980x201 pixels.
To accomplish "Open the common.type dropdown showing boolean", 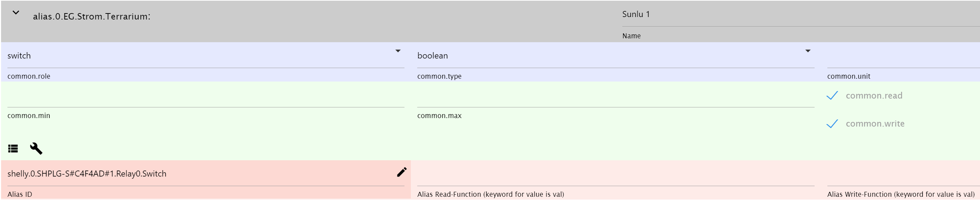I will pyautogui.click(x=609, y=56).
